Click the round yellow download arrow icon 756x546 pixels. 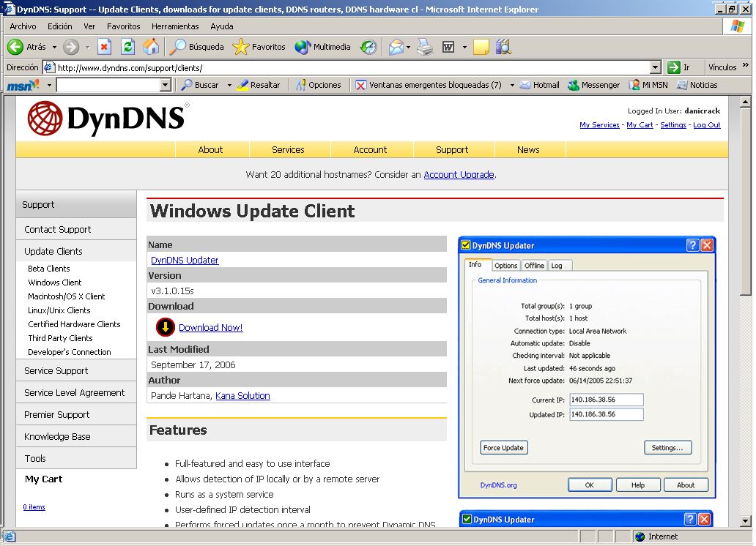coord(165,327)
